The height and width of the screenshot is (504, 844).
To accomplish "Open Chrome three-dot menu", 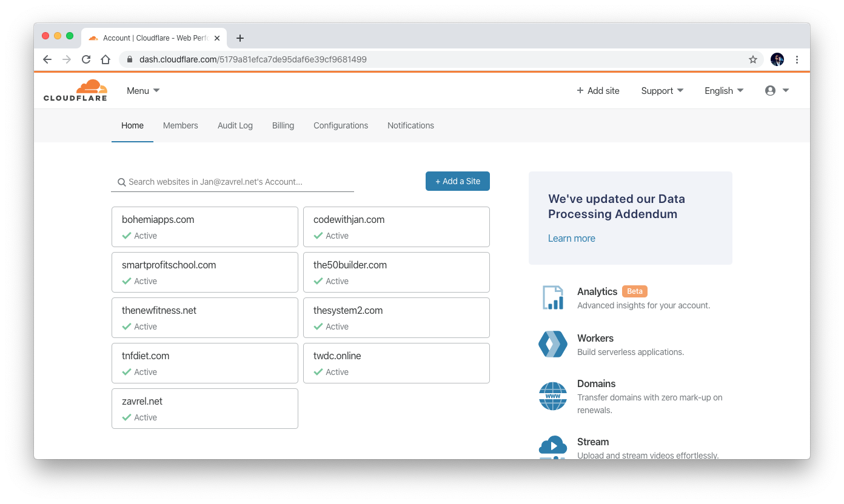I will (797, 59).
